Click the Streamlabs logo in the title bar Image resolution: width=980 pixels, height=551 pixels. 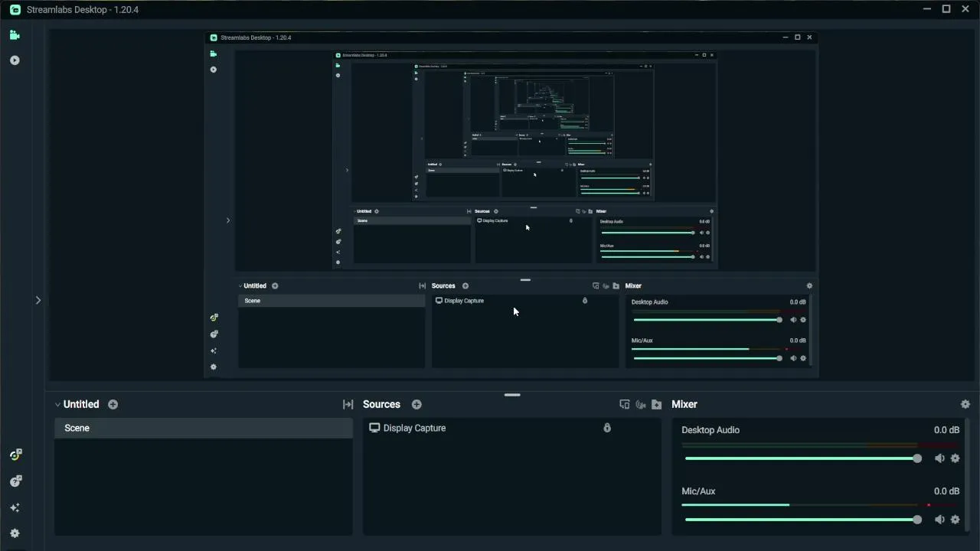click(15, 10)
